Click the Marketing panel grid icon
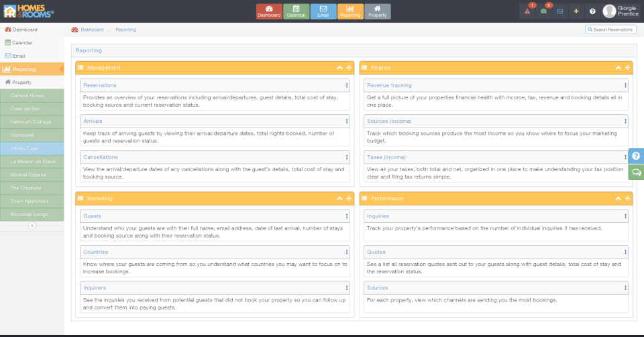The height and width of the screenshot is (337, 644). click(80, 199)
